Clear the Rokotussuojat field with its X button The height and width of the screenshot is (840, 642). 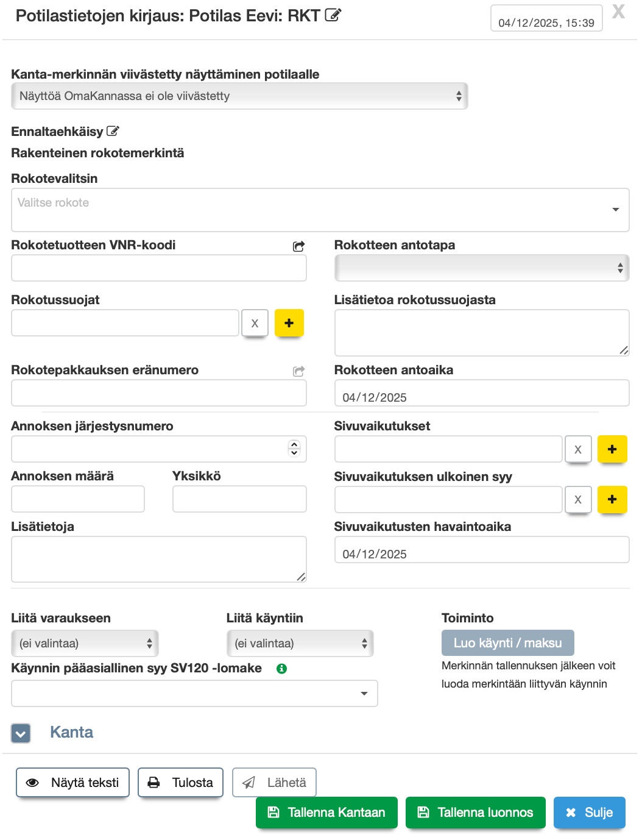pyautogui.click(x=255, y=323)
